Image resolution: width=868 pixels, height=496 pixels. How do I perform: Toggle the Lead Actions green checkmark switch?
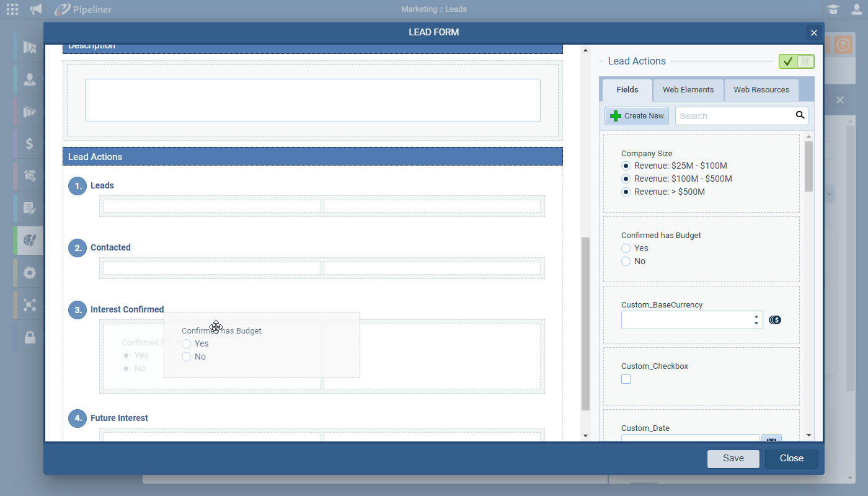tap(796, 61)
